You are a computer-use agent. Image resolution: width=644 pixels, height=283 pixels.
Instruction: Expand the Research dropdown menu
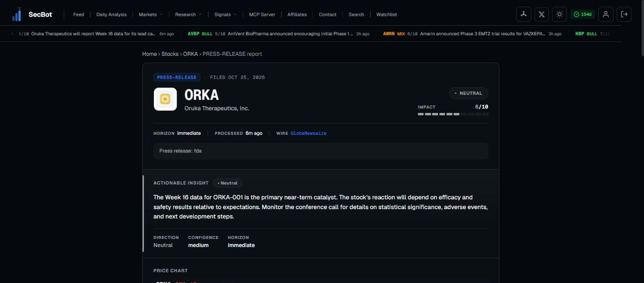188,14
